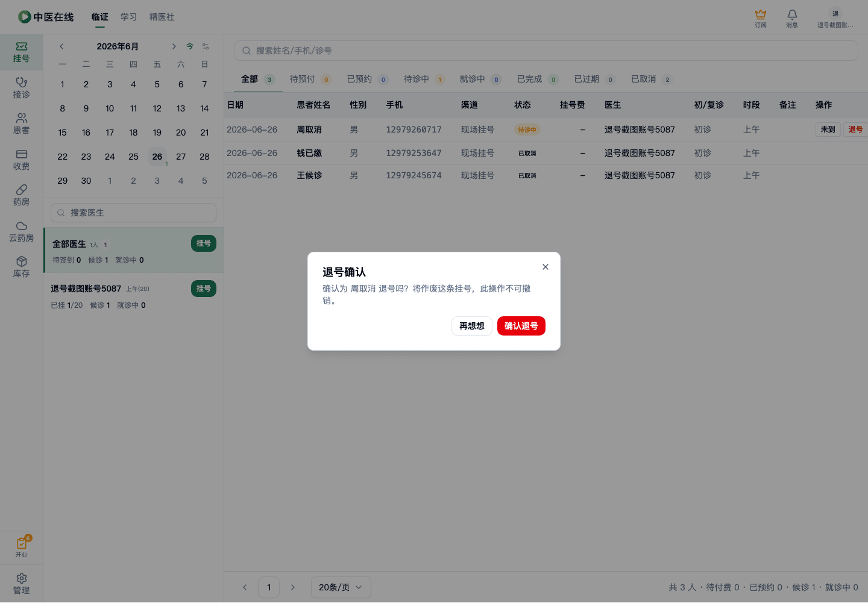Go to next month in calendar
Screen dimensions: 868x603
[x=174, y=46]
